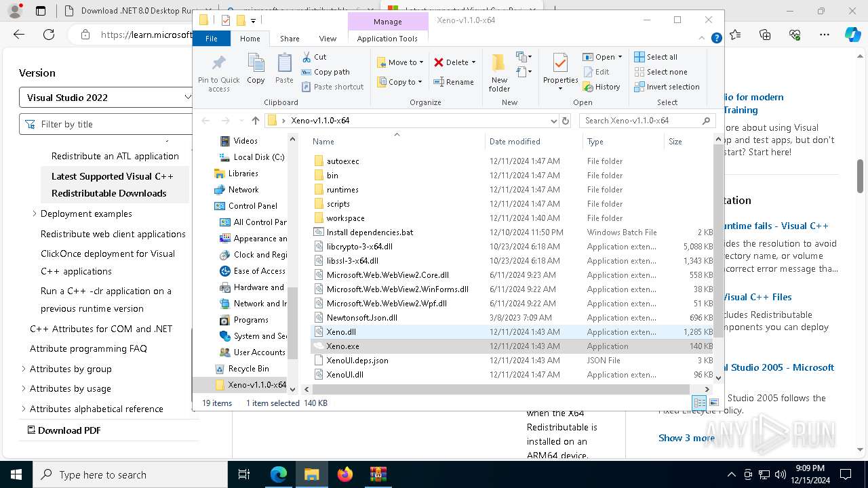
Task: Click Show 3 more link
Action: 686,438
